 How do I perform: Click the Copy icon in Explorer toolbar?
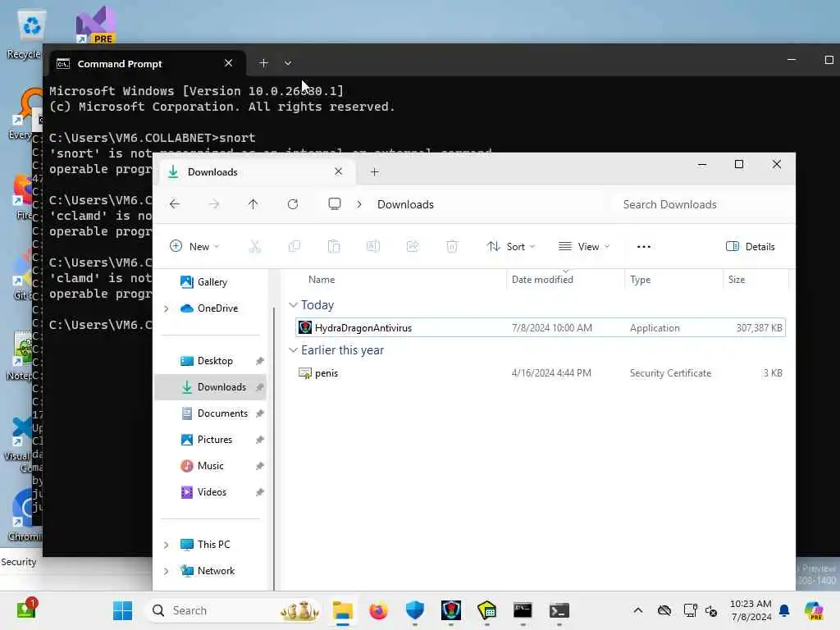(x=294, y=246)
